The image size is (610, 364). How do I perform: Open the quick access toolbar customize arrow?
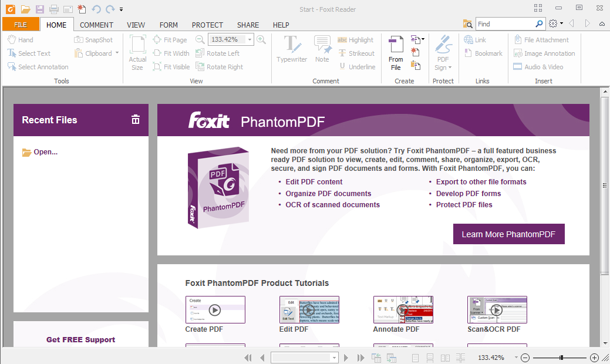122,9
